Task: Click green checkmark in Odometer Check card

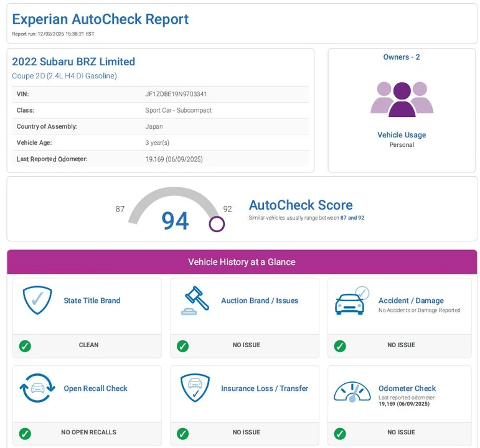Action: pyautogui.click(x=340, y=433)
